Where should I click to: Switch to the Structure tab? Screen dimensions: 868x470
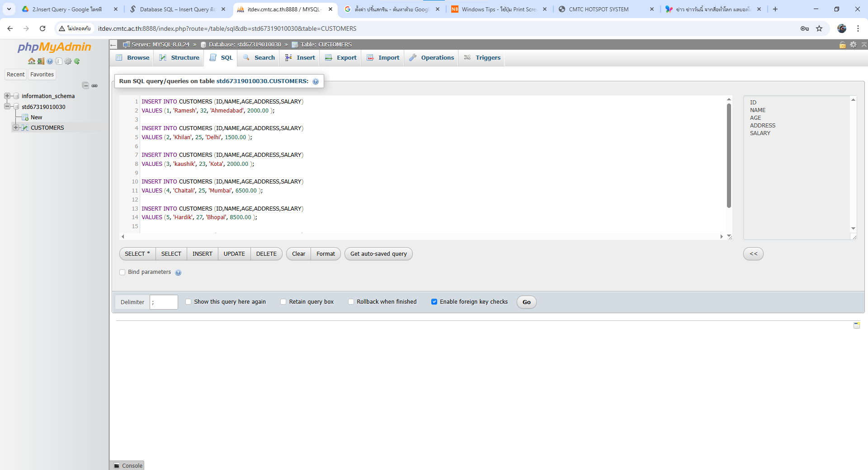coord(179,57)
